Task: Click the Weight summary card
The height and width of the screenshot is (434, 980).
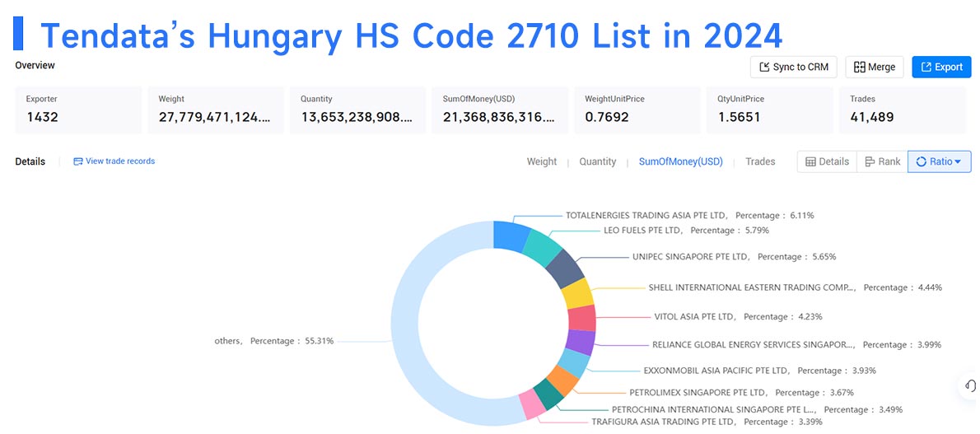Action: (x=216, y=110)
